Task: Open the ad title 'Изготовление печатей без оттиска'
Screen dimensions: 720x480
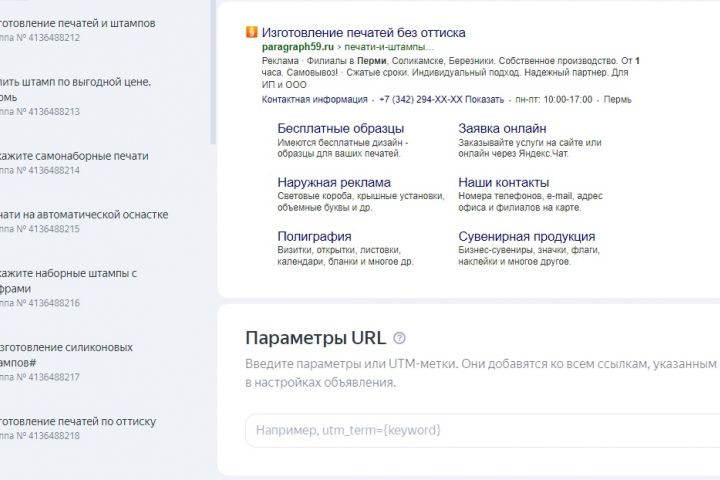Action: point(363,32)
